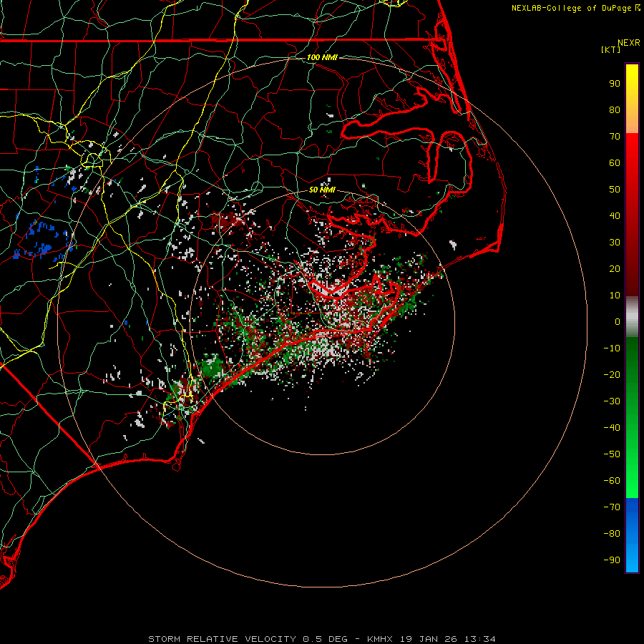This screenshot has width=644, height=644.
Task: Click the 50 value on the velocity scale
Action: point(615,190)
